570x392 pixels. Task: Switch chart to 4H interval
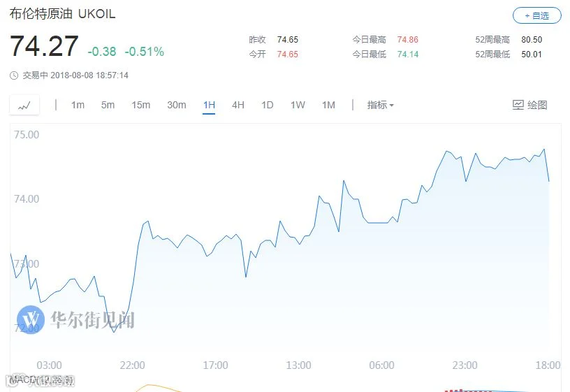(238, 105)
